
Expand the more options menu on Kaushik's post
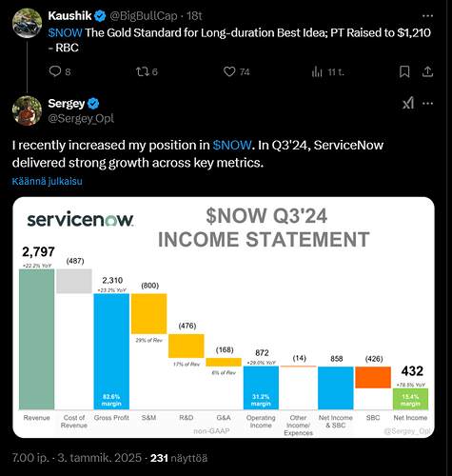(x=427, y=16)
